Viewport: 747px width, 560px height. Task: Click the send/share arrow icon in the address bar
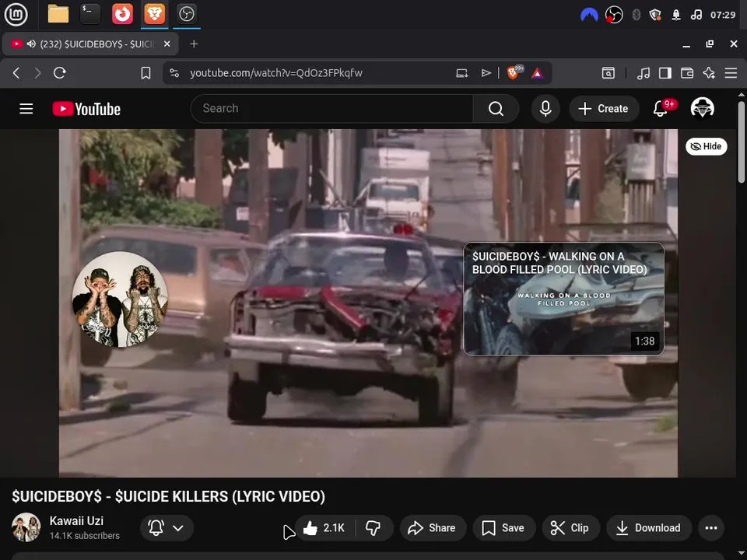tap(486, 73)
